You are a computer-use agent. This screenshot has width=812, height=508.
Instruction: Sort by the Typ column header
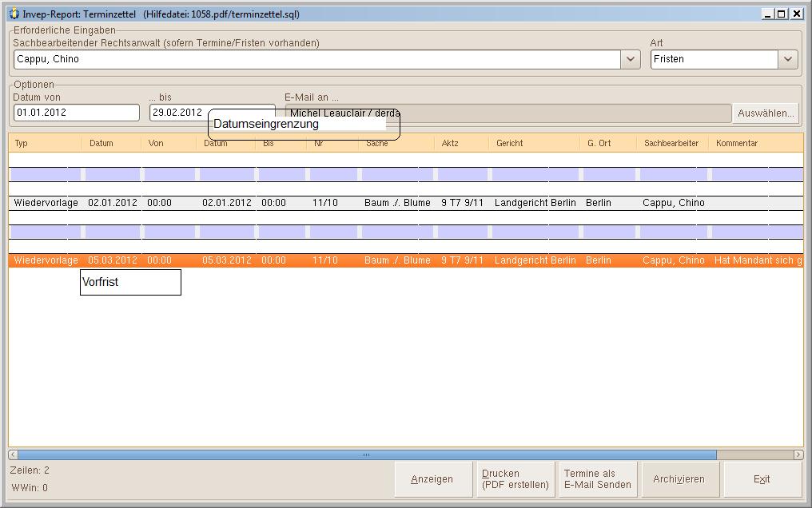[x=46, y=143]
